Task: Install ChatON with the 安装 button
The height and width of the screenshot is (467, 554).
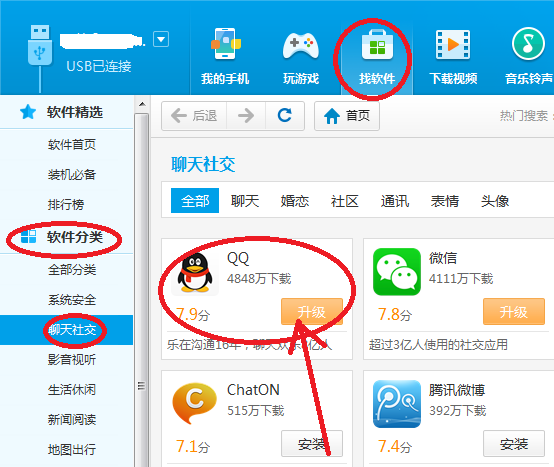Action: [x=312, y=444]
